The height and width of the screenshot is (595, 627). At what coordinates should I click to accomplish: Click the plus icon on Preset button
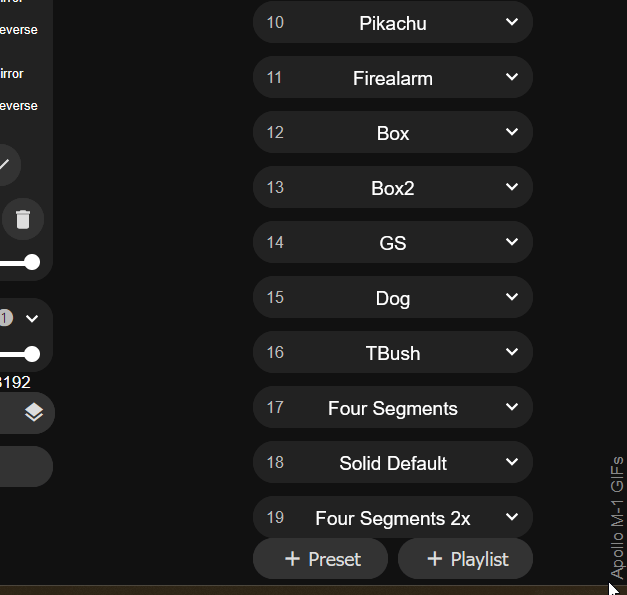[x=292, y=559]
